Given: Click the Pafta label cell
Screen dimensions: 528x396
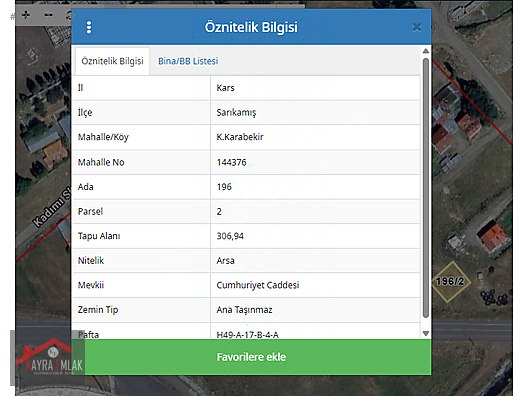Looking at the screenshot, I should click(141, 331).
